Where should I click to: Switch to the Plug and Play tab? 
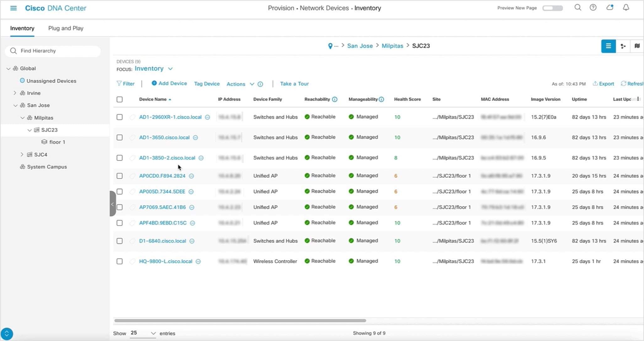tap(66, 28)
